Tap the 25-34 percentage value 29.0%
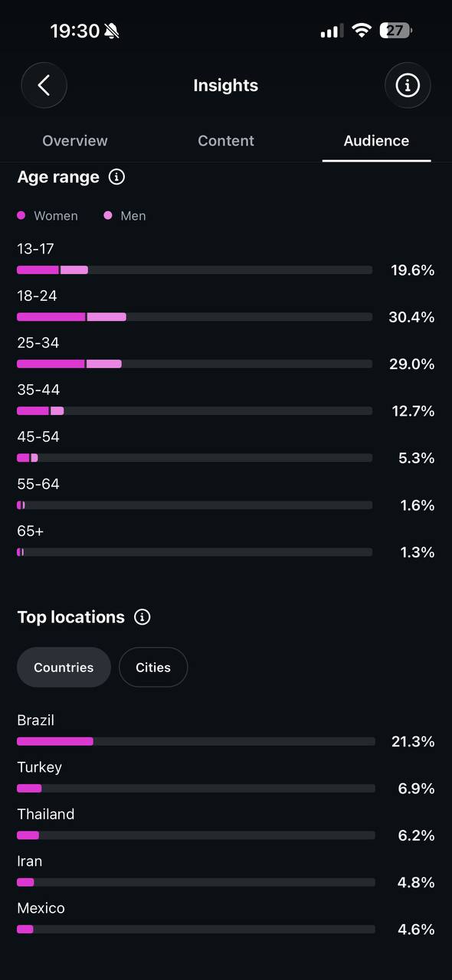 click(412, 364)
